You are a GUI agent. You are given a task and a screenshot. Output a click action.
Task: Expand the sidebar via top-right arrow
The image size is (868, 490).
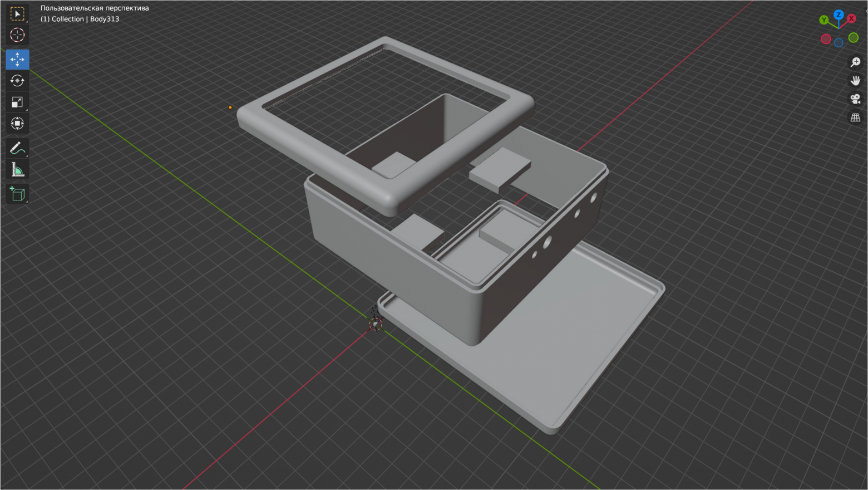pos(865,10)
